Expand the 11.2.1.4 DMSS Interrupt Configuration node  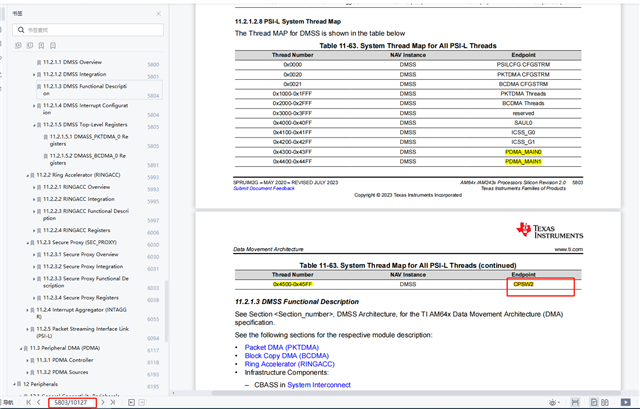[34, 106]
